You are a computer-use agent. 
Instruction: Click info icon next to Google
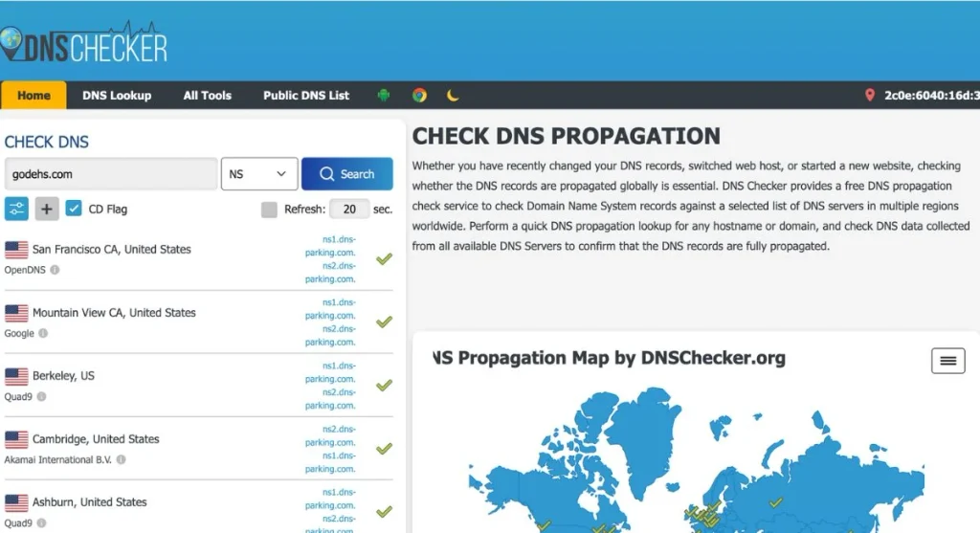(43, 333)
